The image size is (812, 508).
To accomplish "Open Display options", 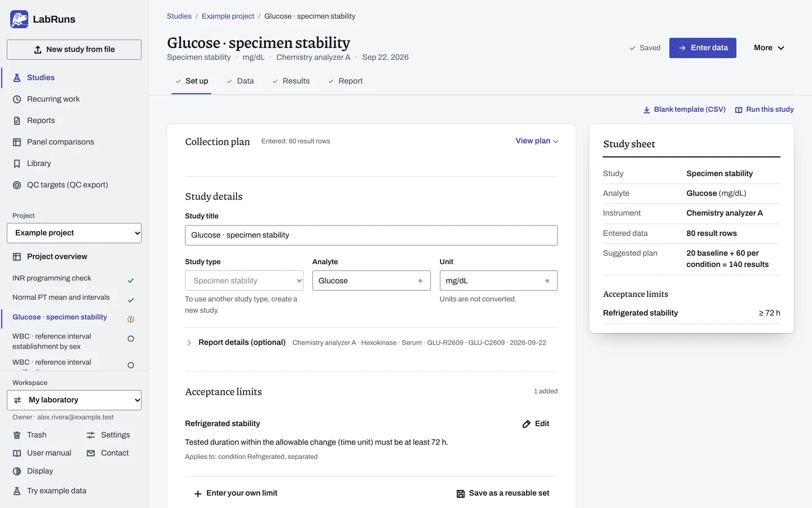I will [x=33, y=471].
